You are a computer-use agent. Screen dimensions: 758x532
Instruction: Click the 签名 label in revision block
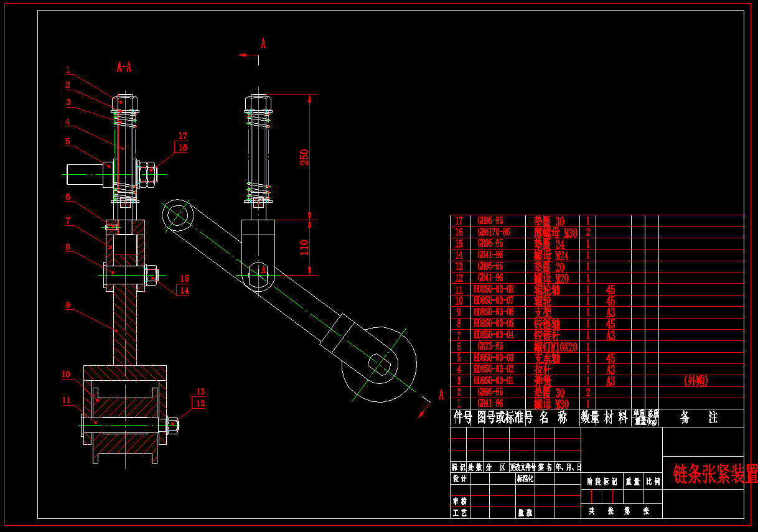click(545, 467)
